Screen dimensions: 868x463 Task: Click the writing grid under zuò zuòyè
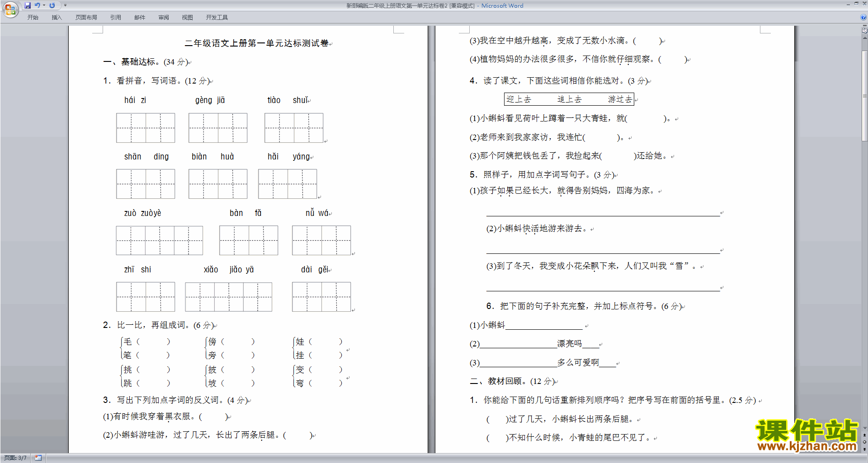(160, 240)
